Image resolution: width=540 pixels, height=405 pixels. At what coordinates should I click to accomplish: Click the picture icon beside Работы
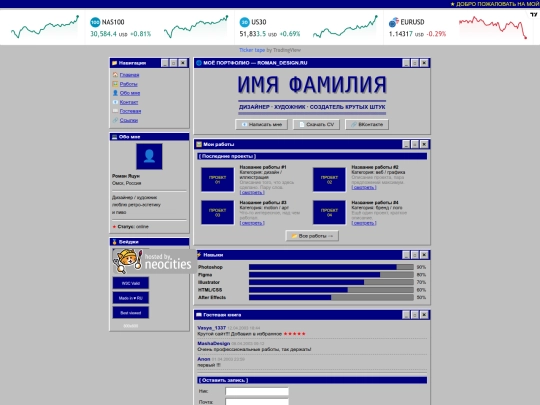[115, 84]
